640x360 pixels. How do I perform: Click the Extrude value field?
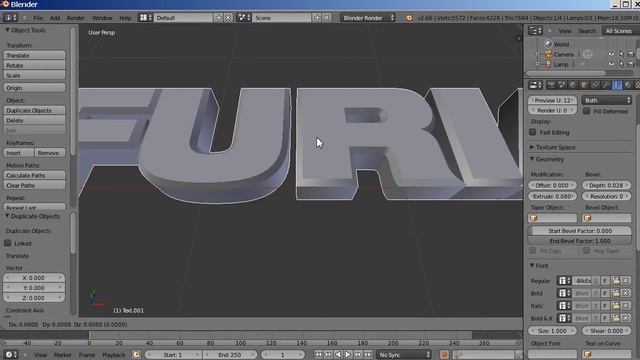pos(552,196)
